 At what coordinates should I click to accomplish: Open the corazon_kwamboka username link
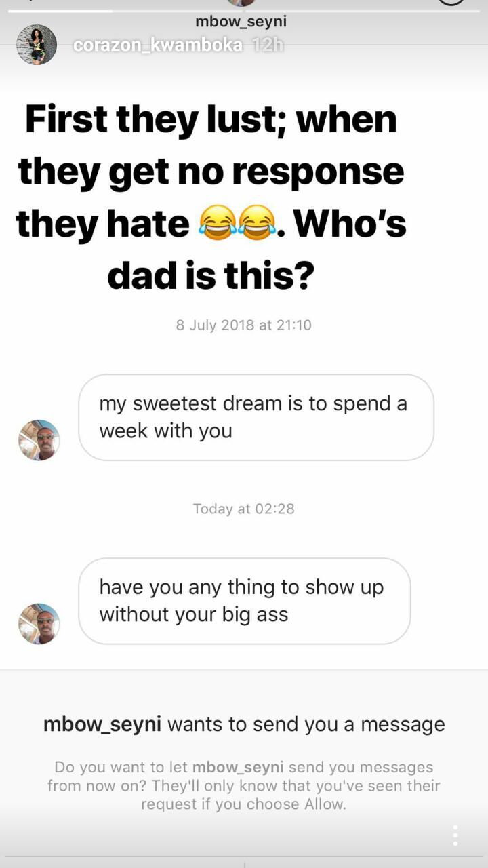click(158, 45)
